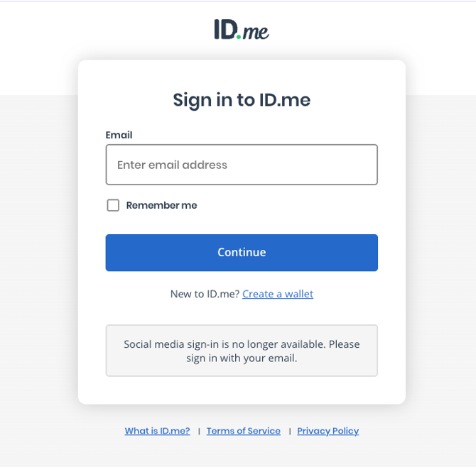Click the New to ID.me? text

tap(205, 294)
